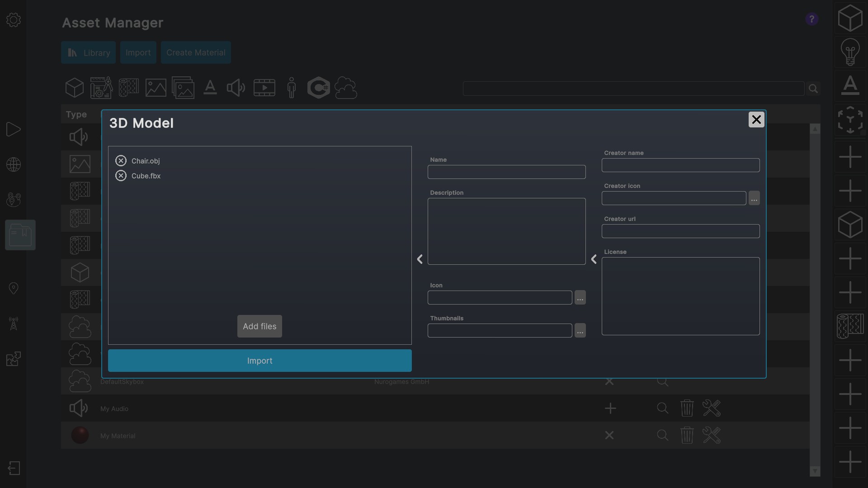
Task: Select the lightbulb tool in right panel
Action: pyautogui.click(x=850, y=52)
